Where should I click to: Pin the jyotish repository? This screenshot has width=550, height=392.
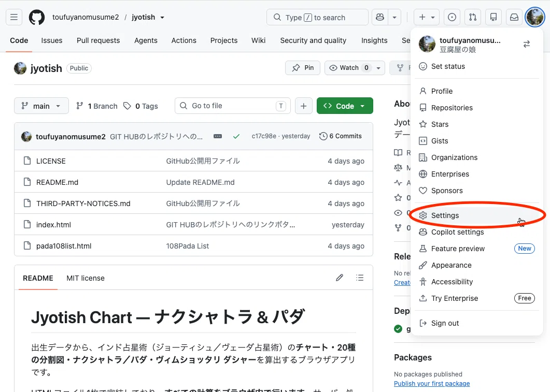[303, 68]
